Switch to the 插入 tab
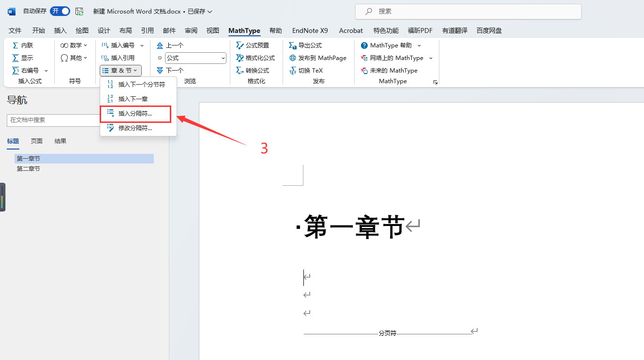The width and height of the screenshot is (644, 360). (60, 30)
